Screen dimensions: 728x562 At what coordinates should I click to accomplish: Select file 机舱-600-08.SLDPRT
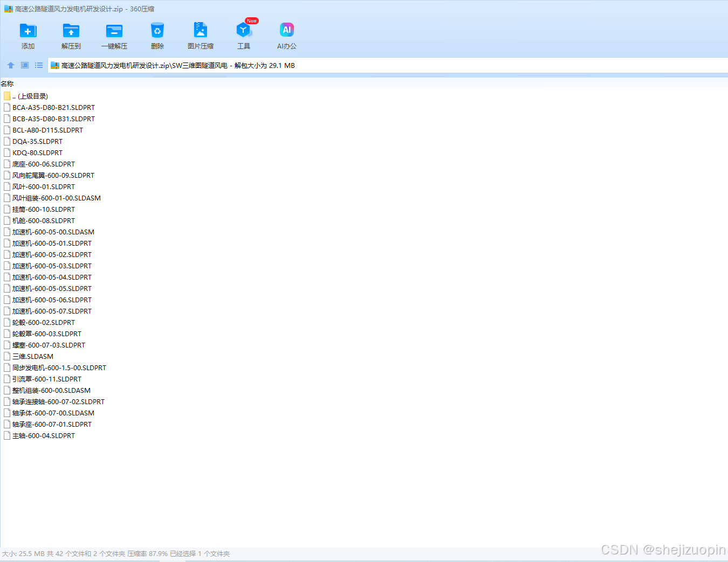(39, 220)
